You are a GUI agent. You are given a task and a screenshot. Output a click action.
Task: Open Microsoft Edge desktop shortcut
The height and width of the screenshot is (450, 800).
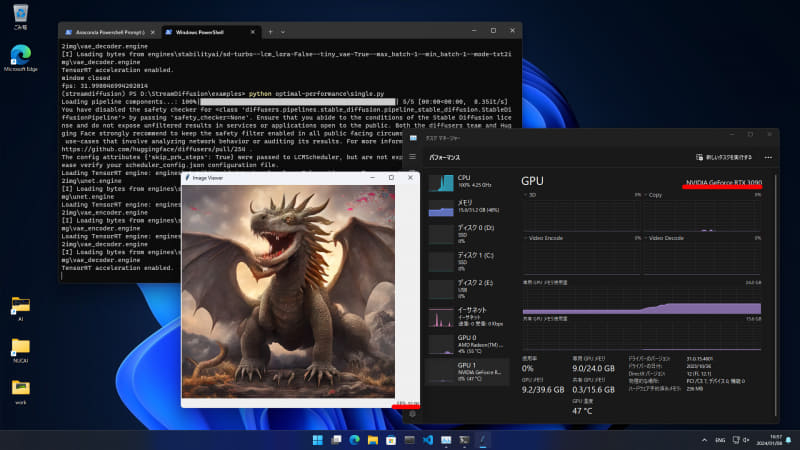(x=20, y=58)
